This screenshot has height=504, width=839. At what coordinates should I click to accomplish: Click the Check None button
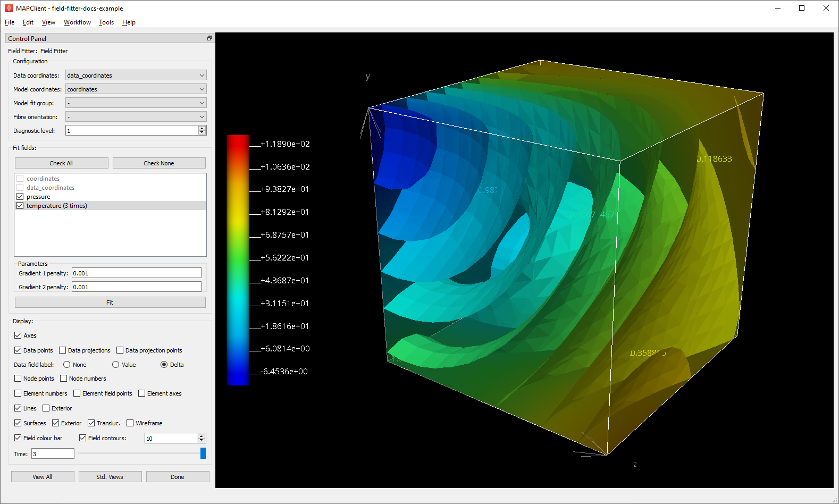[159, 163]
